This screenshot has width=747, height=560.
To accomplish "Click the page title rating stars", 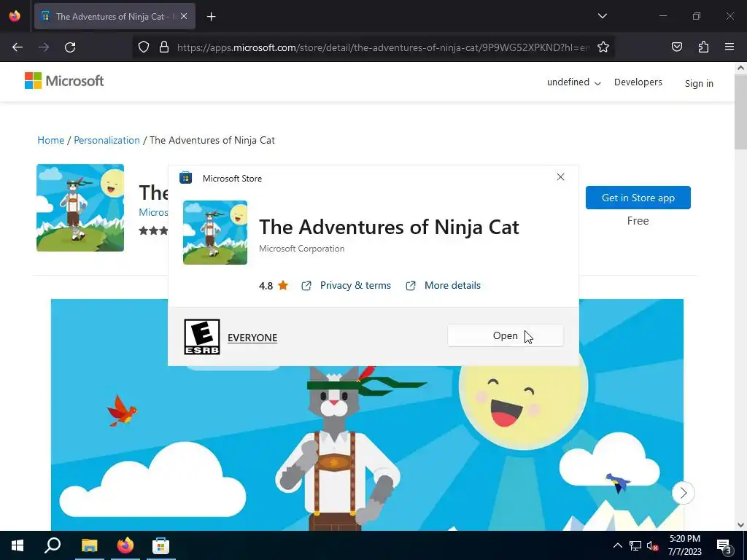I will click(153, 230).
